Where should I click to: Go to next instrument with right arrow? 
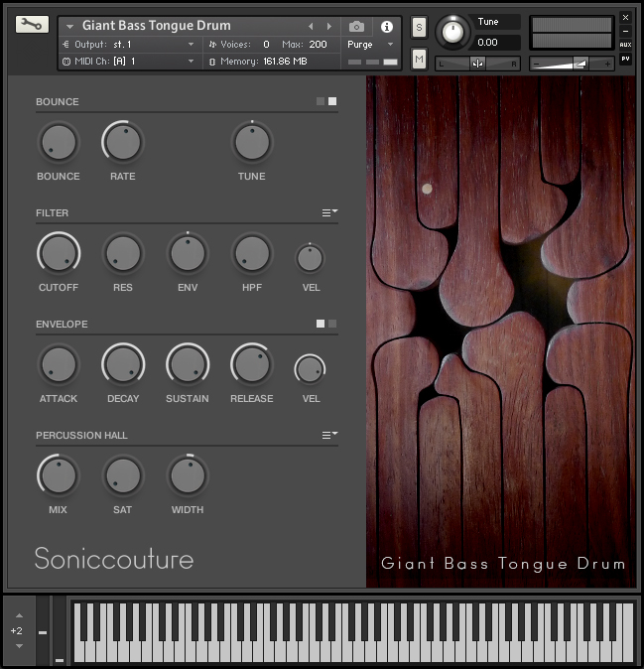click(328, 27)
